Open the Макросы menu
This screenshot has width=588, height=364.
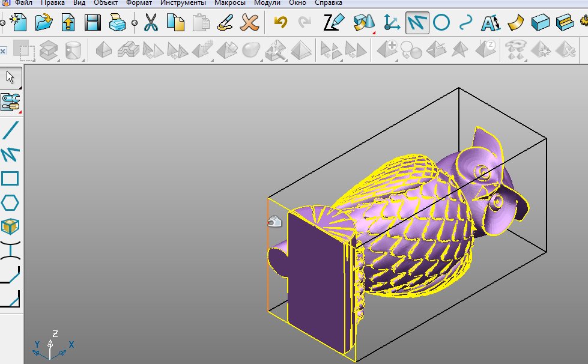tap(230, 2)
